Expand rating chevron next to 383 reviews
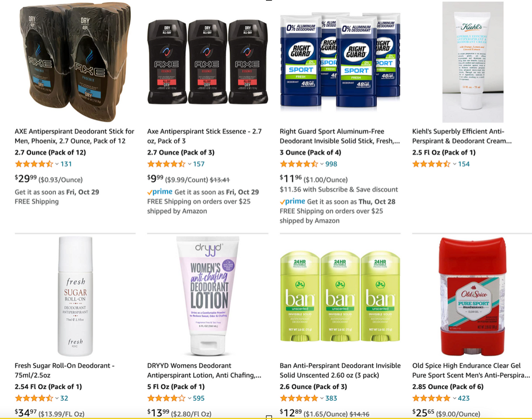Image resolution: width=532 pixels, height=420 pixels. (x=322, y=398)
